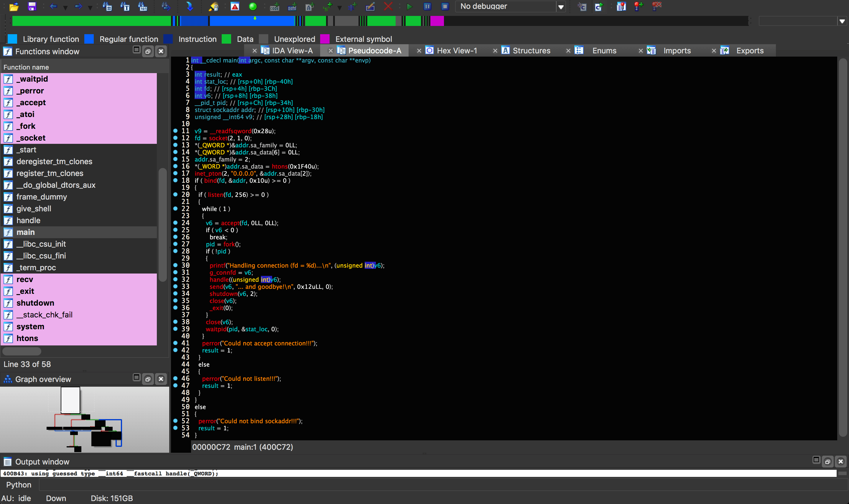The image size is (849, 504).
Task: Click the Python console button
Action: (x=19, y=485)
